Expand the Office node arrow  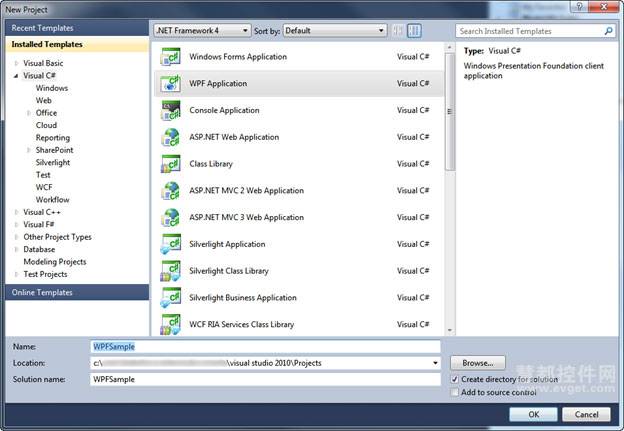pyautogui.click(x=29, y=113)
